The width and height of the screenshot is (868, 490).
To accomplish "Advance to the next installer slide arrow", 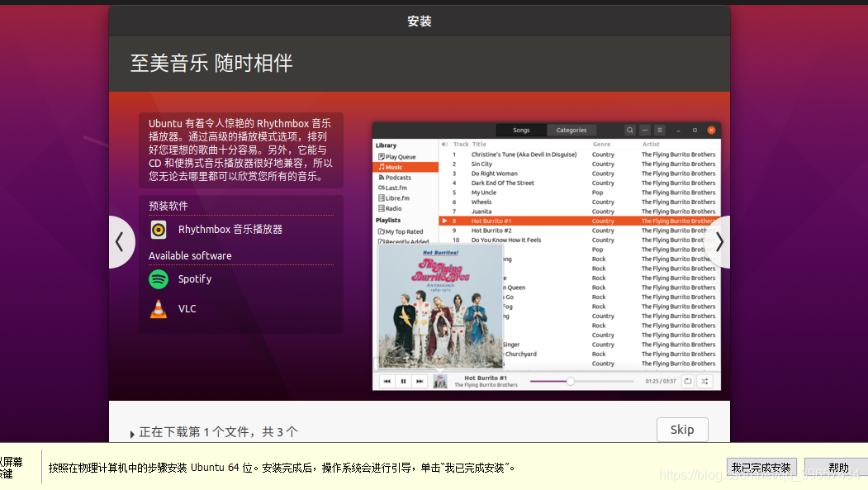I will 719,242.
